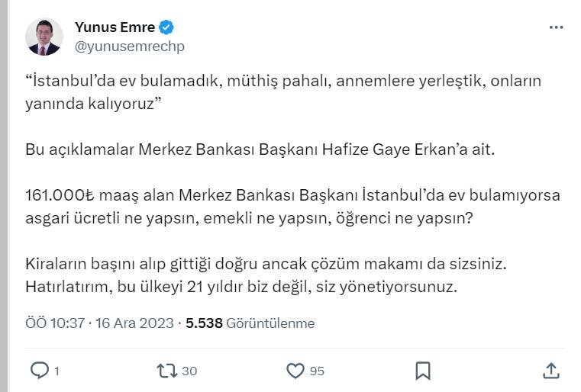Click the Yunus Emre display name
Screen dimensions: 581x392
[x=115, y=28]
